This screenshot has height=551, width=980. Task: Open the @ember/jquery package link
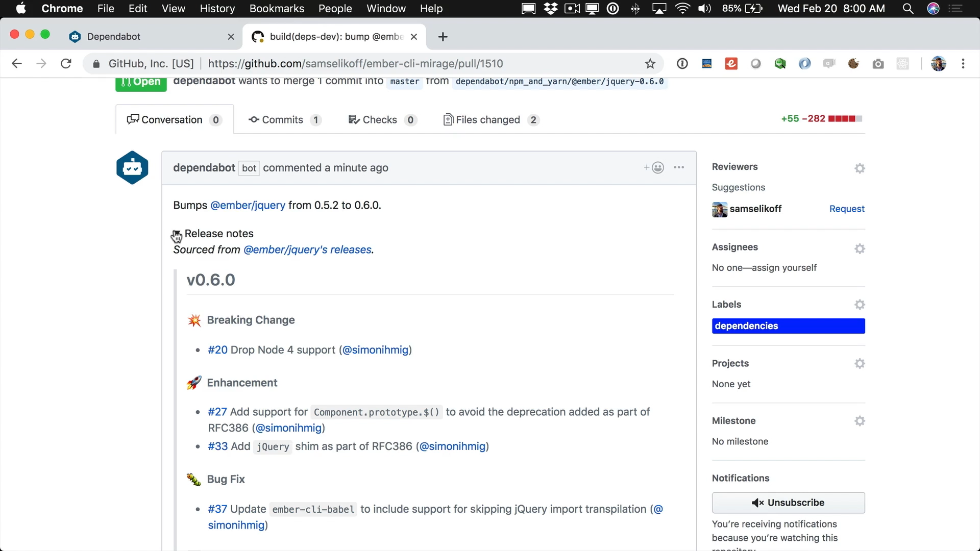coord(248,205)
